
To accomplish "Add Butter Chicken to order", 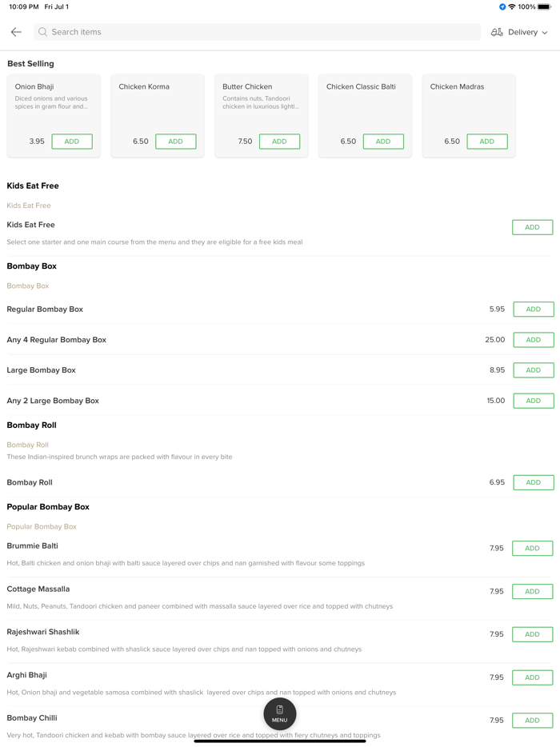I will (x=280, y=142).
